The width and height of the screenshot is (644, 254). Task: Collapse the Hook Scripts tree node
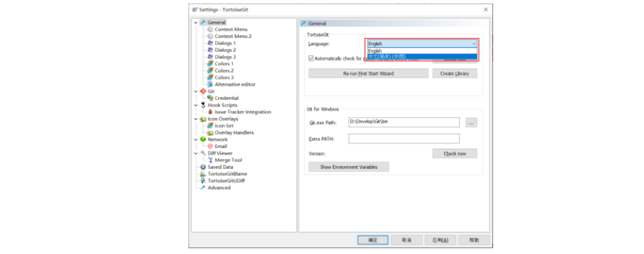point(196,105)
